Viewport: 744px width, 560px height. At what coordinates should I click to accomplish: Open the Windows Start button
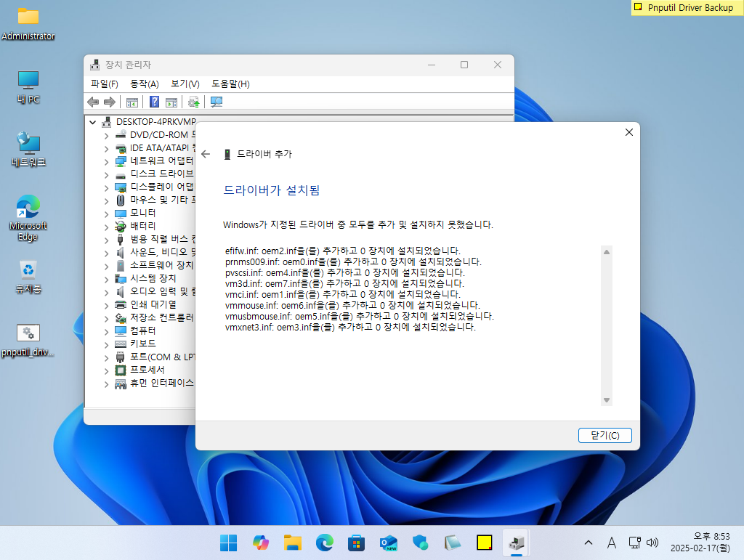[x=228, y=543]
